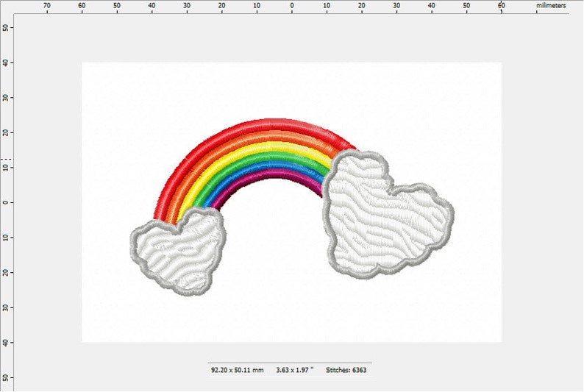Click the 0 mark on the vertical ruler
584x392 pixels.
click(x=5, y=202)
